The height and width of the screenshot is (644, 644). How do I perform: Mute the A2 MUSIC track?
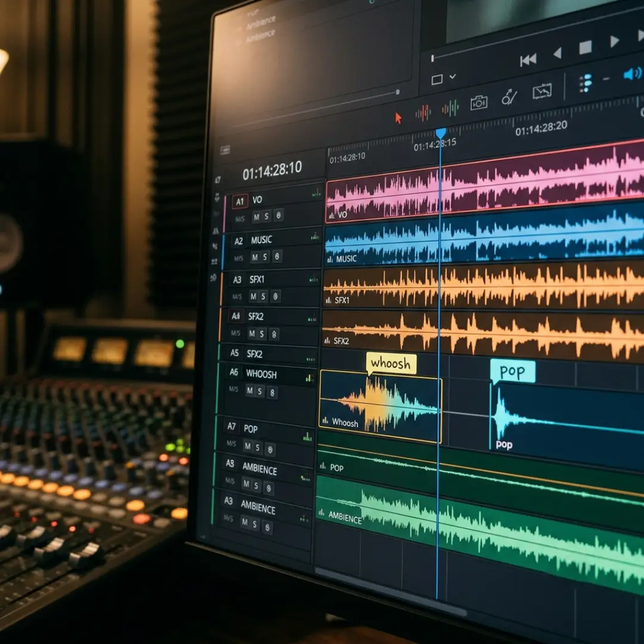click(255, 258)
